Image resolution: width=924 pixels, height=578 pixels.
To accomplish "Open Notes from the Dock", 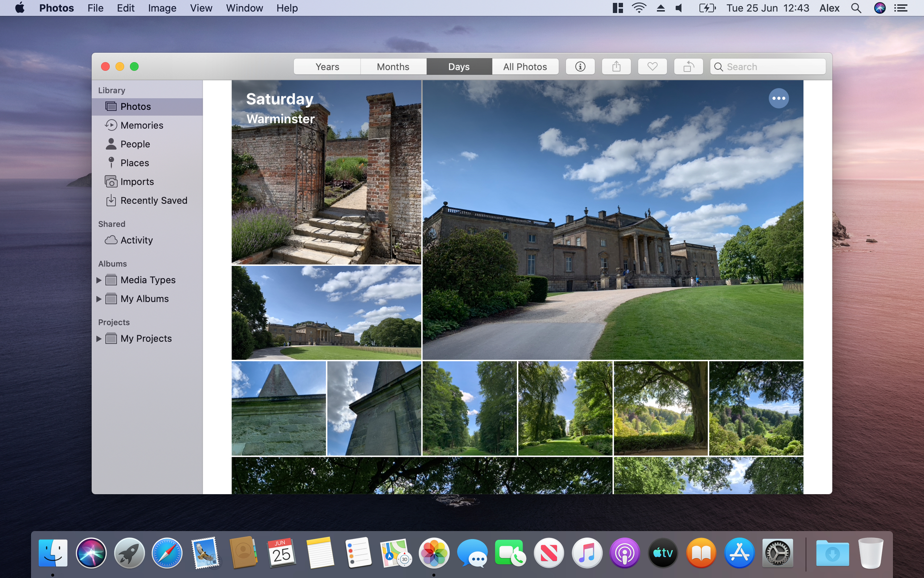I will [320, 553].
